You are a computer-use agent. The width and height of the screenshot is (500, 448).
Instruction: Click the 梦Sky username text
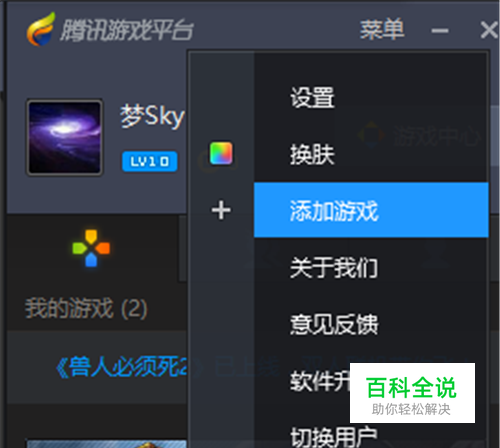click(152, 116)
